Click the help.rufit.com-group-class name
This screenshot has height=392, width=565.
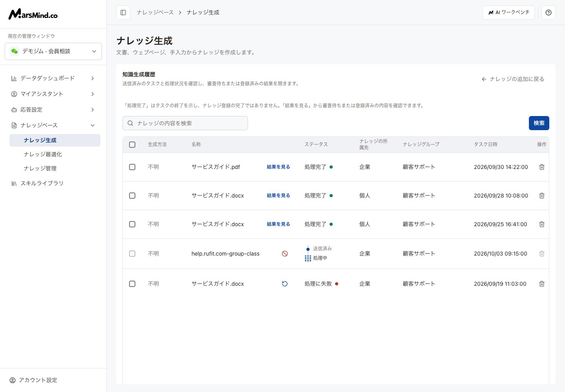click(226, 254)
